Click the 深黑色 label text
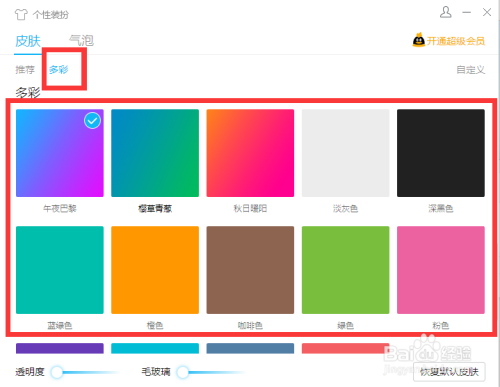This screenshot has height=387, width=500. [441, 209]
